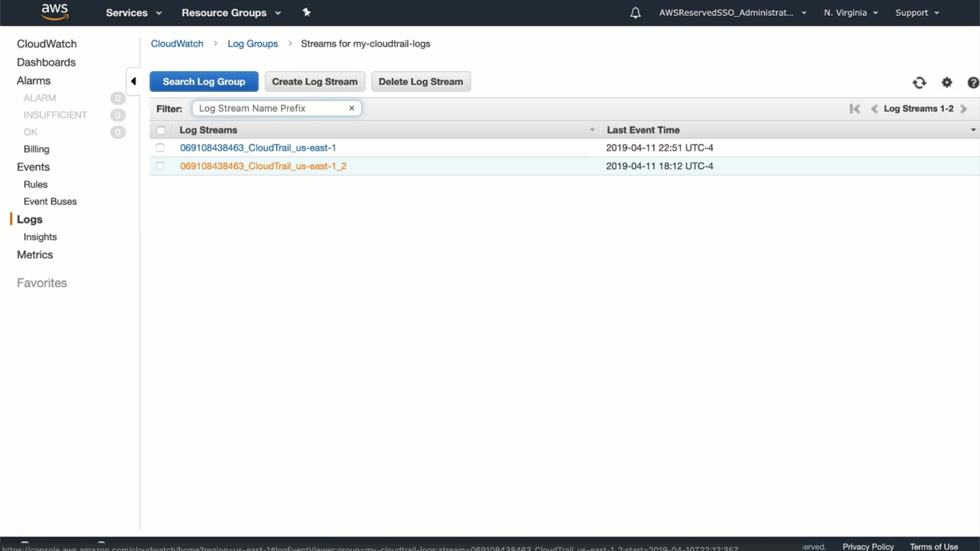Open Events in sidebar
Viewport: 980px width, 551px height.
click(33, 167)
